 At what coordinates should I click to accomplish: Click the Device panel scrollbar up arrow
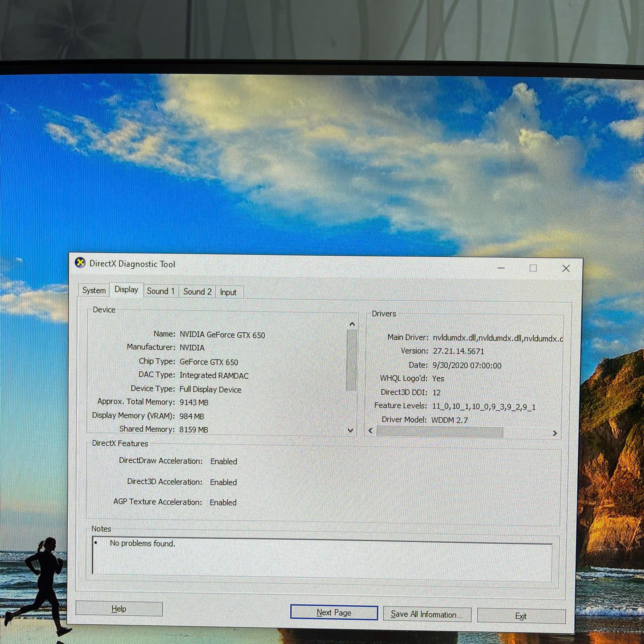click(x=351, y=324)
